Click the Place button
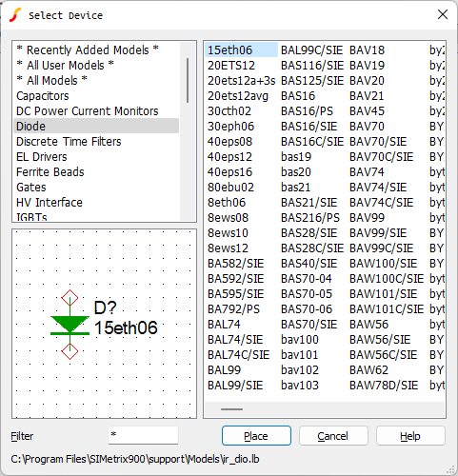The image size is (458, 476). [x=256, y=436]
